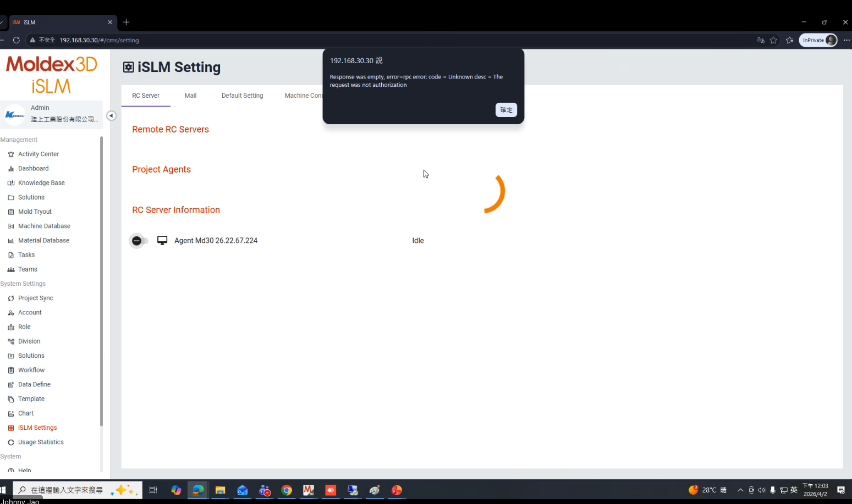Click the Workflow sidebar icon
The width and height of the screenshot is (852, 504).
click(x=11, y=370)
